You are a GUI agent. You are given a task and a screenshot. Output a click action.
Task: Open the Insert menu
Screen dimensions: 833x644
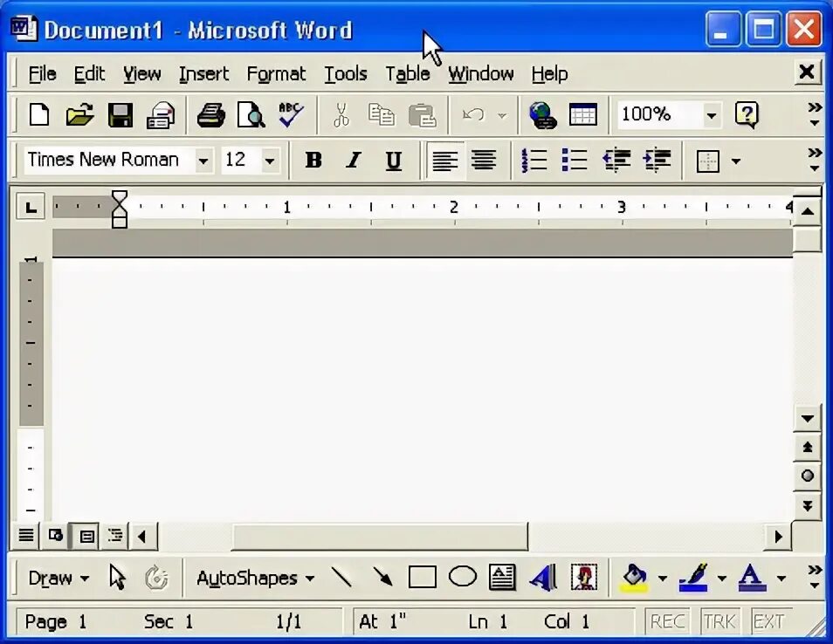coord(203,74)
